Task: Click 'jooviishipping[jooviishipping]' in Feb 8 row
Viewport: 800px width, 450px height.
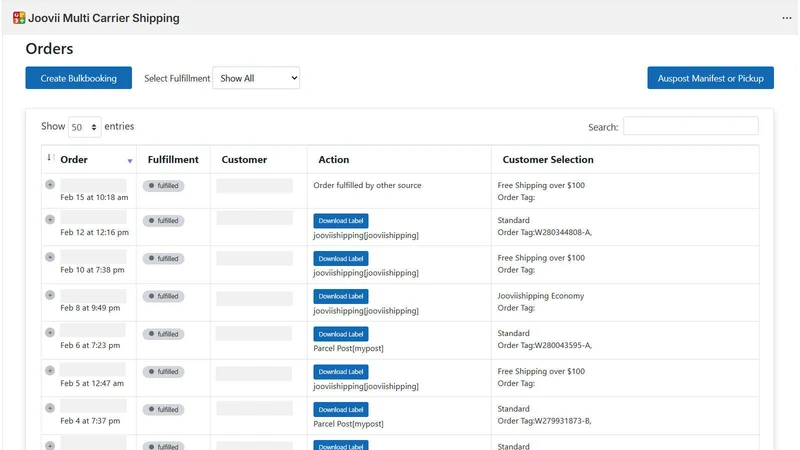Action: [366, 311]
